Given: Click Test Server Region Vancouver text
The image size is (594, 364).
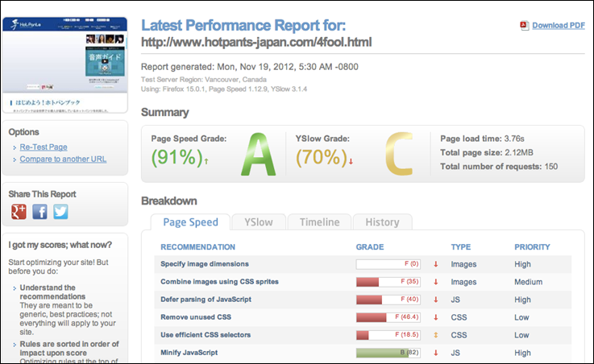Looking at the screenshot, I should (x=204, y=80).
